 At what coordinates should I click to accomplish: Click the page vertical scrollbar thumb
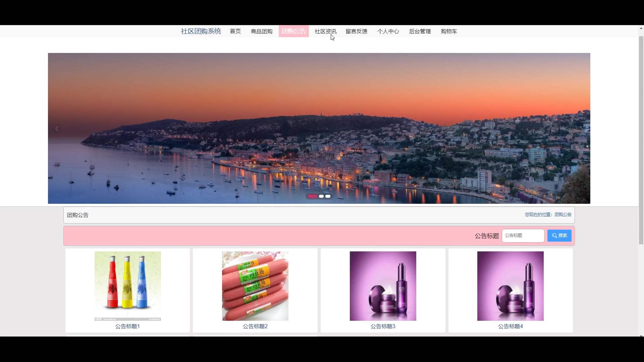coord(641,141)
